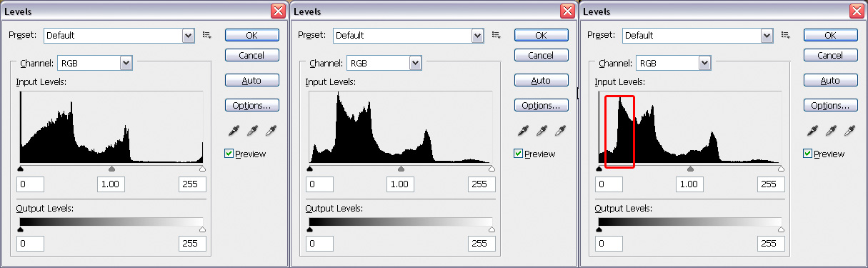868x268 pixels.
Task: Select the gray point eyedropper in left dialog
Action: click(252, 131)
